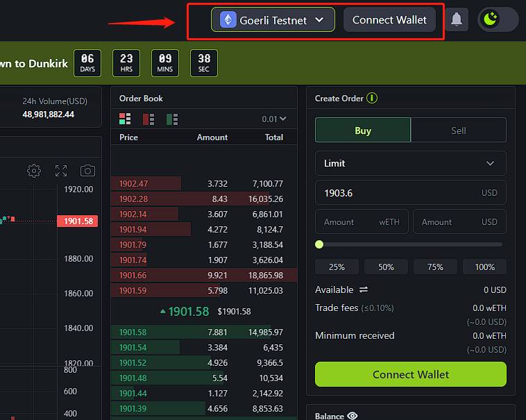
Task: Open chart settings gear icon
Action: pyautogui.click(x=34, y=170)
